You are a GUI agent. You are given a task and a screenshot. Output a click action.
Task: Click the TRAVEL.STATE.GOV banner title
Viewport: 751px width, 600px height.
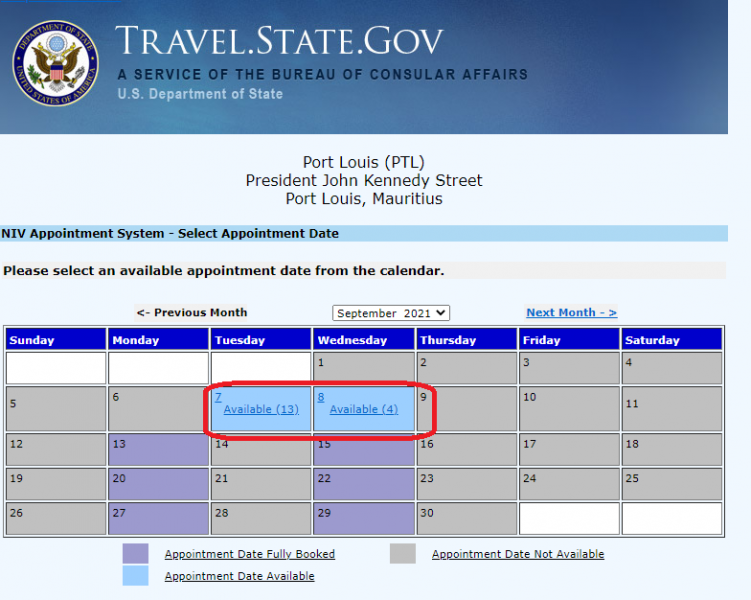(x=279, y=41)
